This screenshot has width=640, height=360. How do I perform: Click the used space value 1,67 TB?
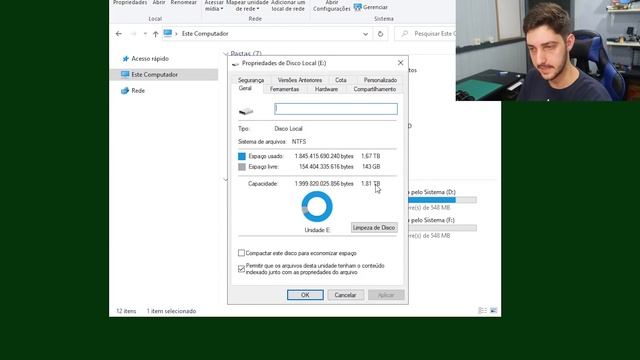click(371, 156)
